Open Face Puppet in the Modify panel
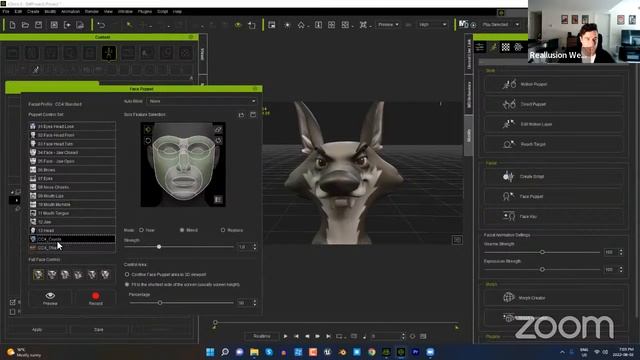The width and height of the screenshot is (640, 360). pos(553,196)
